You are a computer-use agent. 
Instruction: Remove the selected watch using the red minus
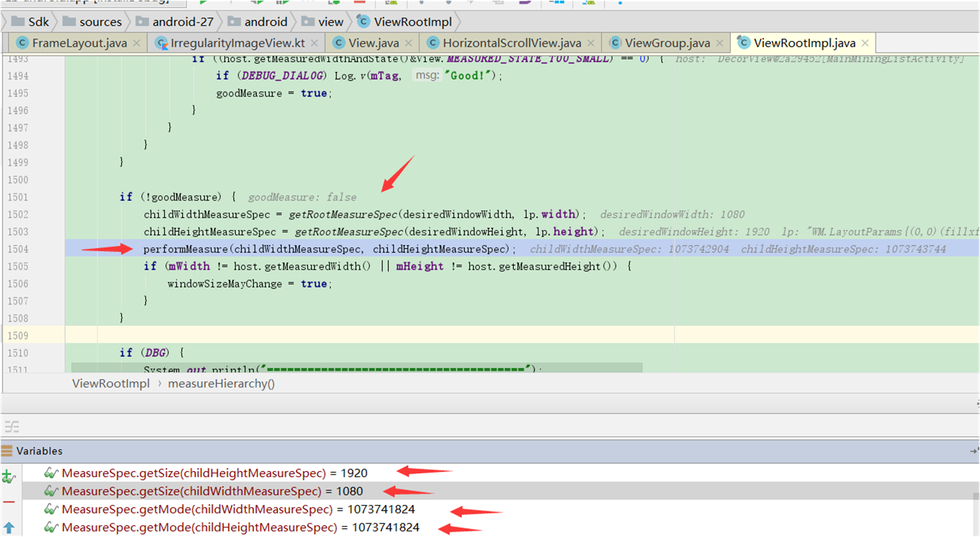[x=9, y=502]
